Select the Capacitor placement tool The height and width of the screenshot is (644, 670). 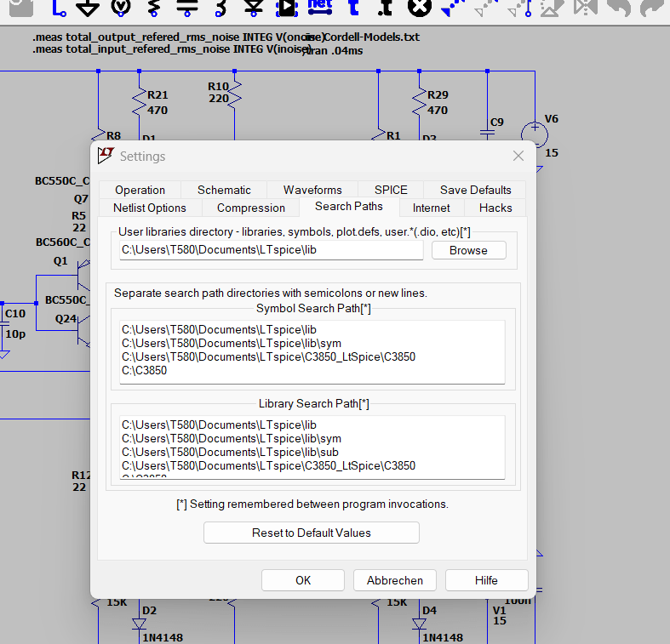point(187,8)
